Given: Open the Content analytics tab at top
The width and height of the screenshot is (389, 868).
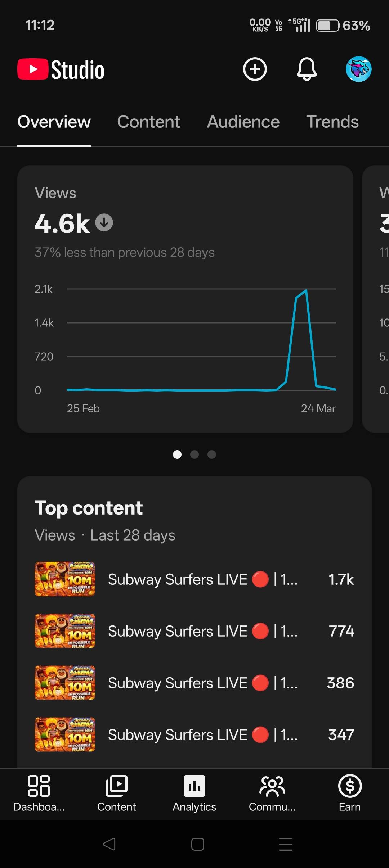Looking at the screenshot, I should 148,122.
